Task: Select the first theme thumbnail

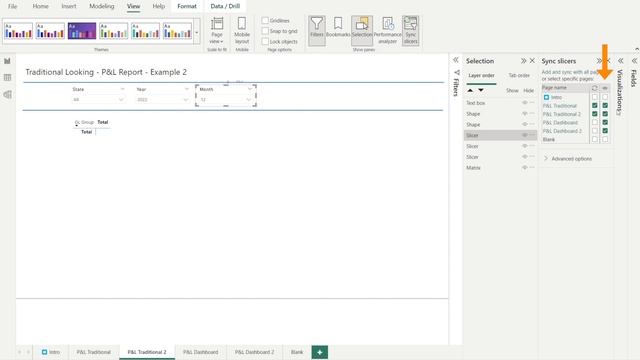Action: pyautogui.click(x=18, y=31)
